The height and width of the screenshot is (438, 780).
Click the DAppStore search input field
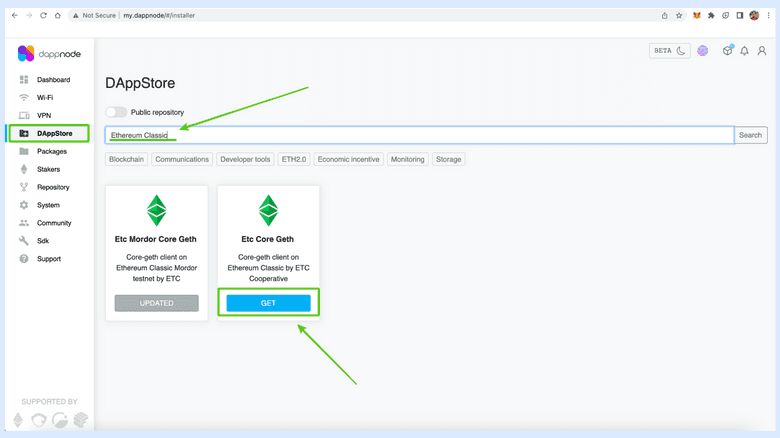point(419,135)
